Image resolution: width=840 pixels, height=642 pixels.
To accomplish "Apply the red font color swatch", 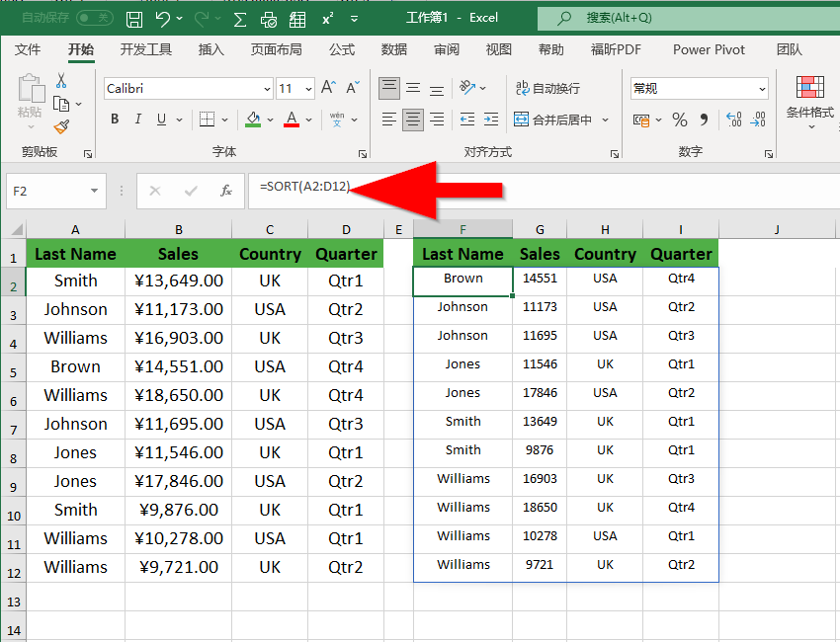I will (292, 120).
